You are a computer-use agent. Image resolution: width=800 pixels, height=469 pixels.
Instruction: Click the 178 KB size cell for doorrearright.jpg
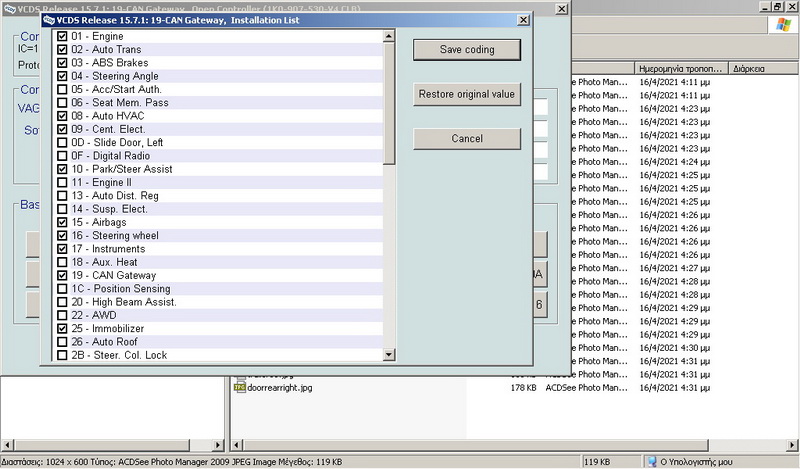point(523,388)
